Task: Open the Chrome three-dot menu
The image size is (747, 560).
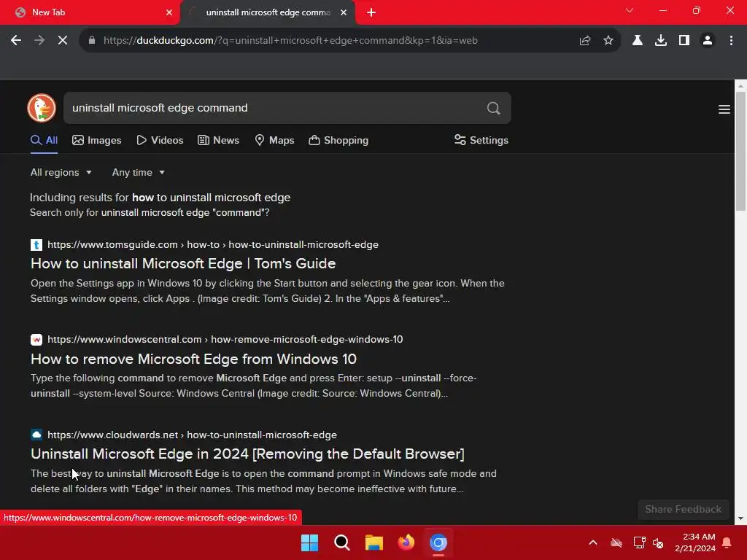Action: coord(731,41)
